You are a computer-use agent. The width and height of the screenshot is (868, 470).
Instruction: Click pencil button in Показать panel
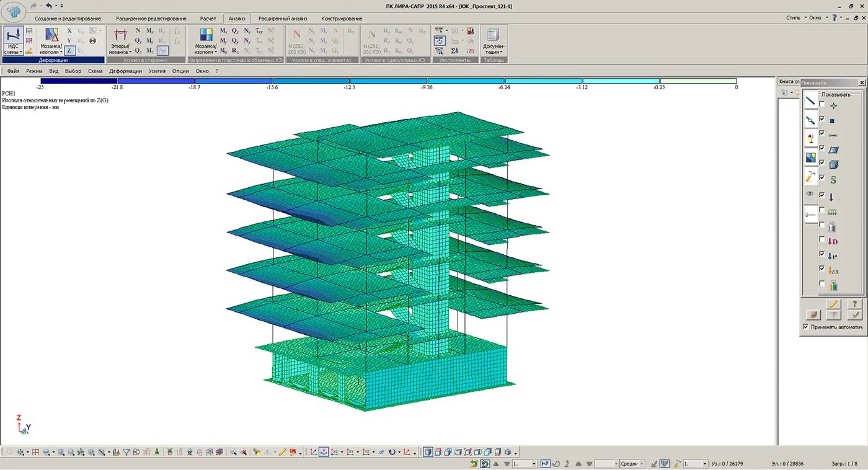point(833,304)
